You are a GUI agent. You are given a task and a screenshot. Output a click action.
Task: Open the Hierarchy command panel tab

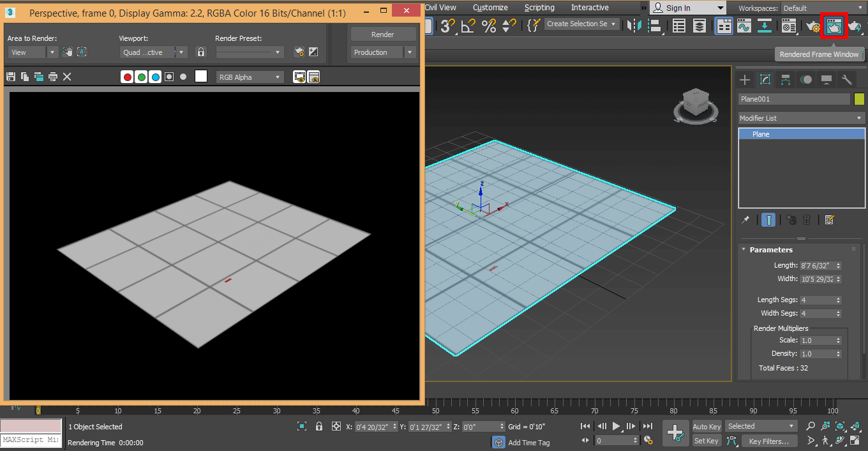(786, 80)
